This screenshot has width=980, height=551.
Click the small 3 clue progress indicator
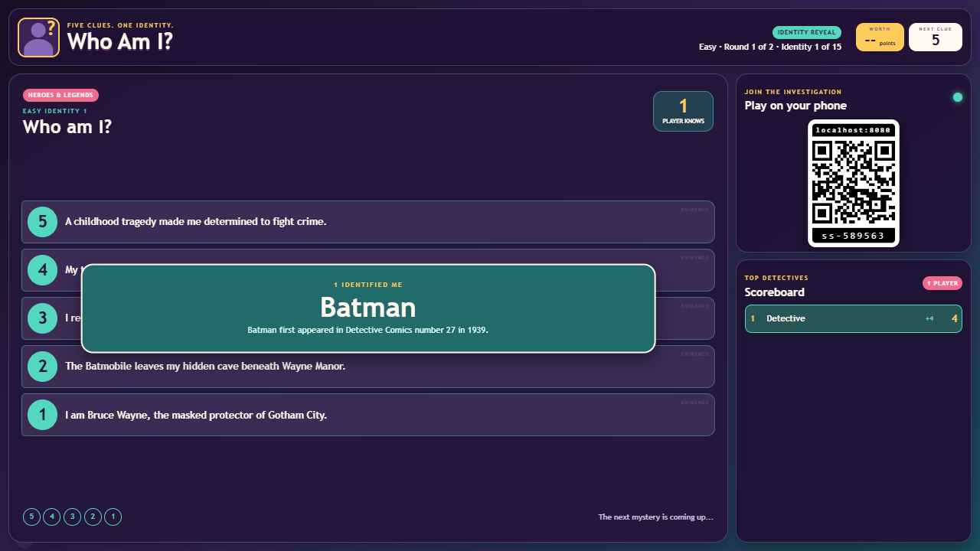pyautogui.click(x=72, y=517)
